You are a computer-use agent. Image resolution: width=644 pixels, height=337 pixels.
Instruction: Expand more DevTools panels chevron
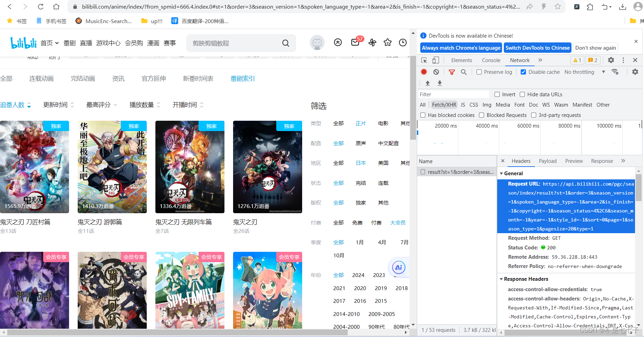point(540,60)
